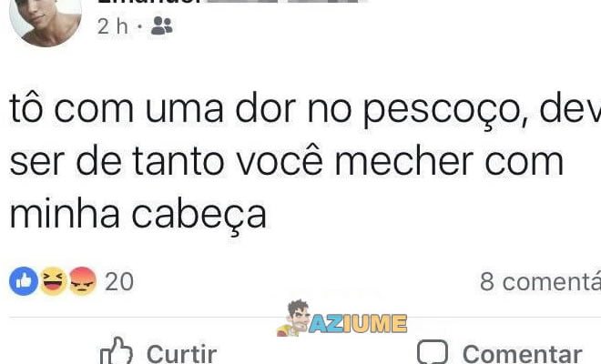
Task: Click the Curtir thumbs-up icon
Action: click(x=117, y=350)
